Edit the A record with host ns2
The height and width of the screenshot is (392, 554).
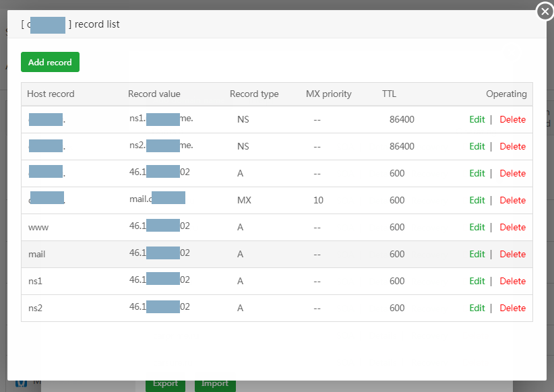pos(476,308)
